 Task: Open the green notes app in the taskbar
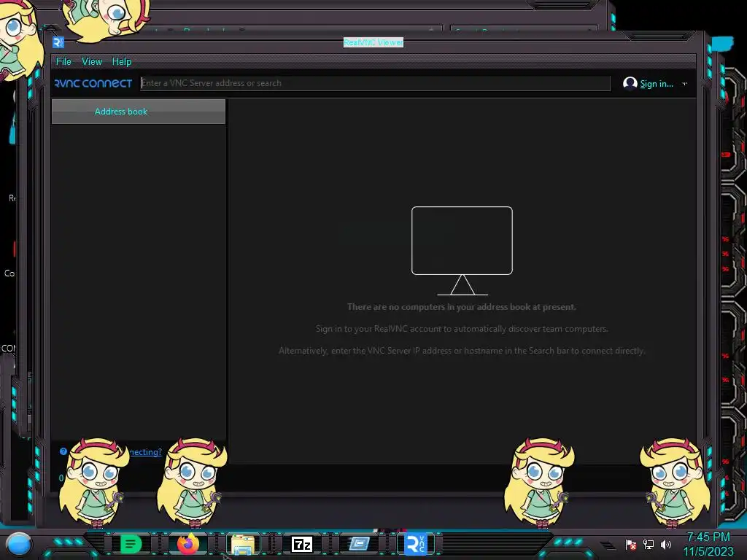tap(131, 544)
